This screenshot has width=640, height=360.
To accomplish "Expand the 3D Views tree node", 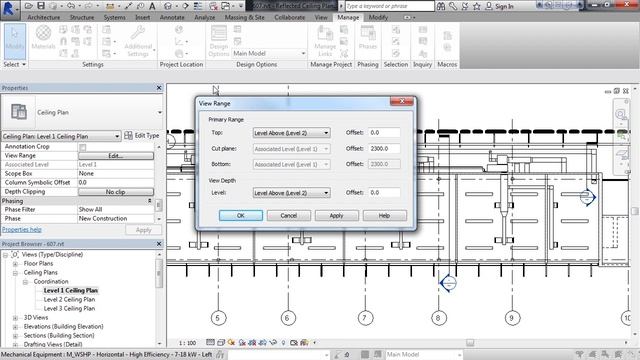I will 16,318.
